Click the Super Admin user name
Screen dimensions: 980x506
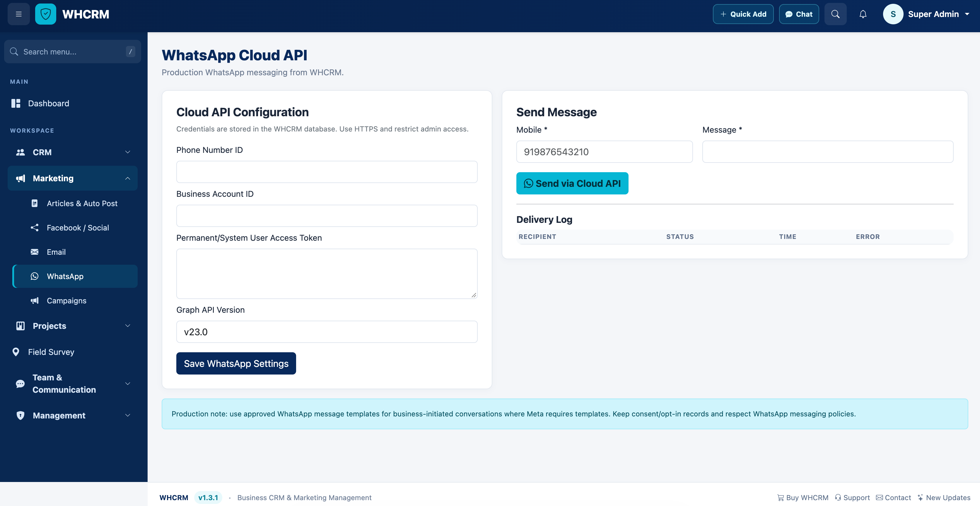pyautogui.click(x=933, y=14)
